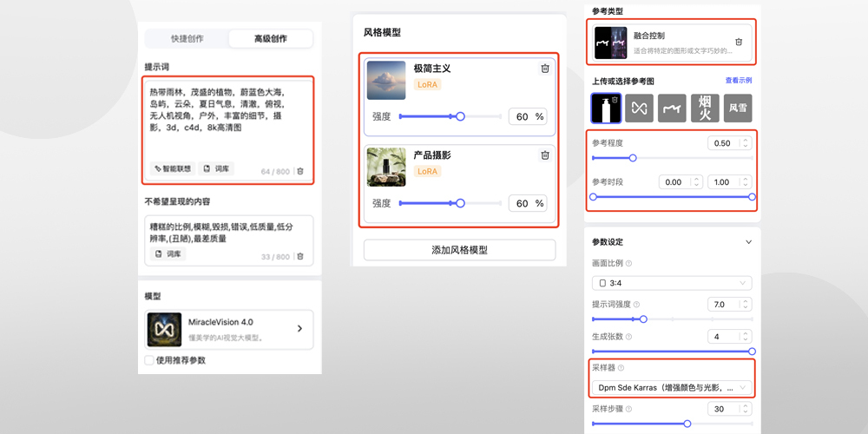Delete the 产品摄影 style model
The width and height of the screenshot is (868, 434).
coord(545,155)
